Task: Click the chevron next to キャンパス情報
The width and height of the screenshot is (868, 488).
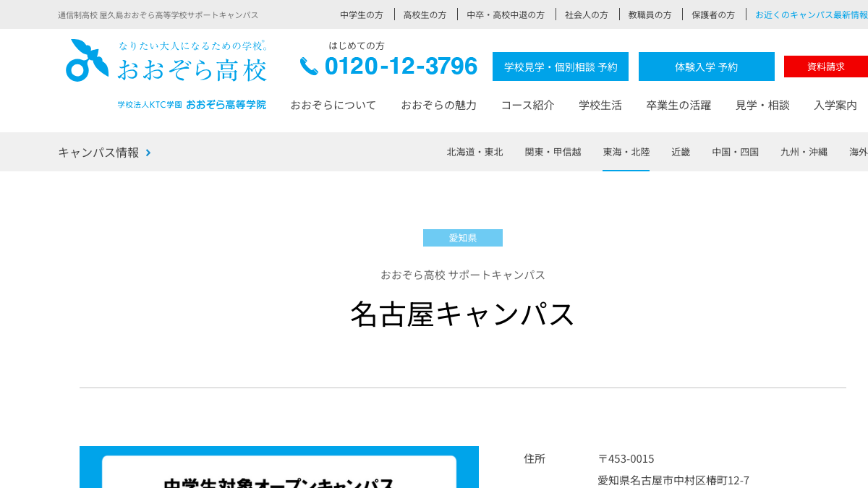Action: 148,153
